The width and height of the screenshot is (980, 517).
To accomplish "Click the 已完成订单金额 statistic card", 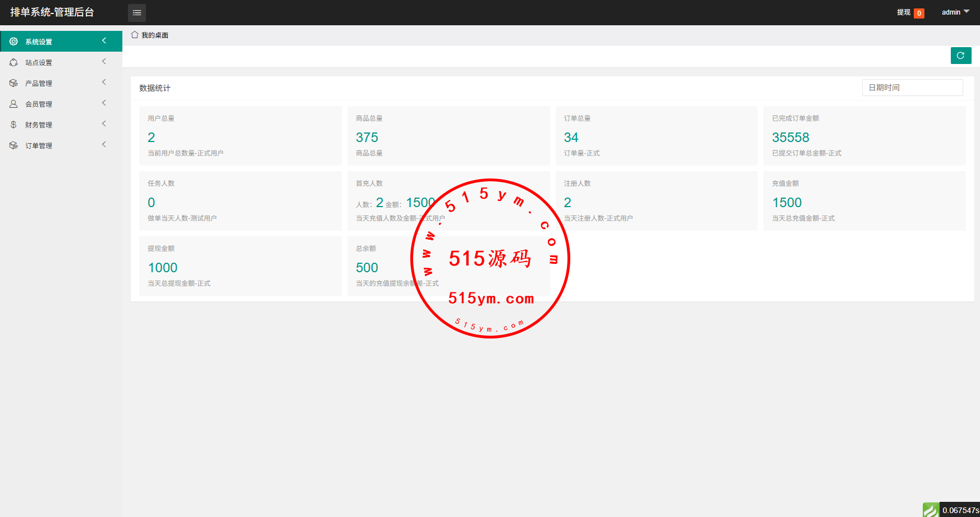I will 864,136.
